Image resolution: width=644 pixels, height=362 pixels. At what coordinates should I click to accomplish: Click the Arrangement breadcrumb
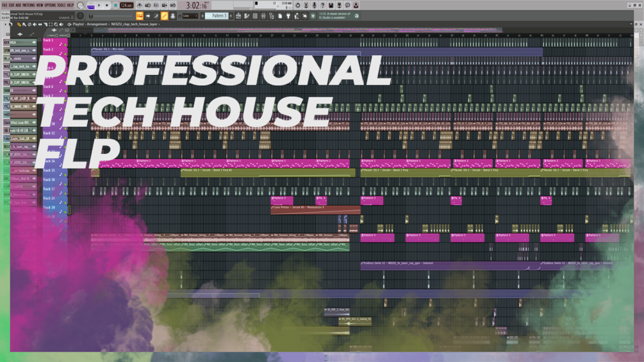click(x=97, y=24)
